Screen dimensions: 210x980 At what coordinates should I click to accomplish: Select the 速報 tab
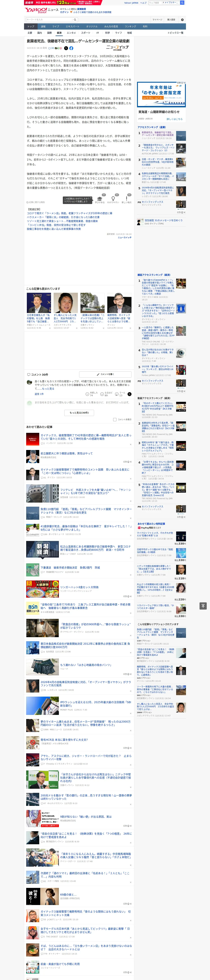pyautogui.click(x=43, y=27)
